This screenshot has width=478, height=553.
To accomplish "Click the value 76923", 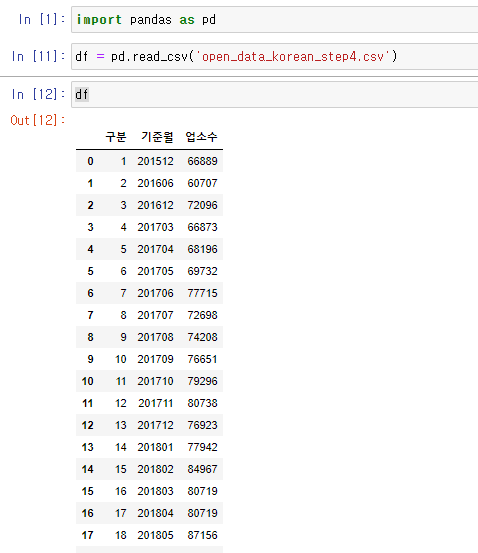I will coord(202,425).
